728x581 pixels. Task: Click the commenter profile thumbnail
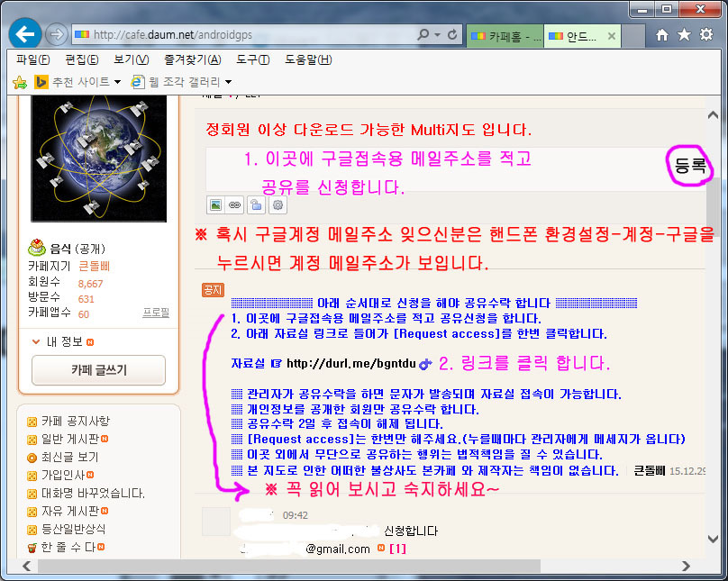pos(216,522)
